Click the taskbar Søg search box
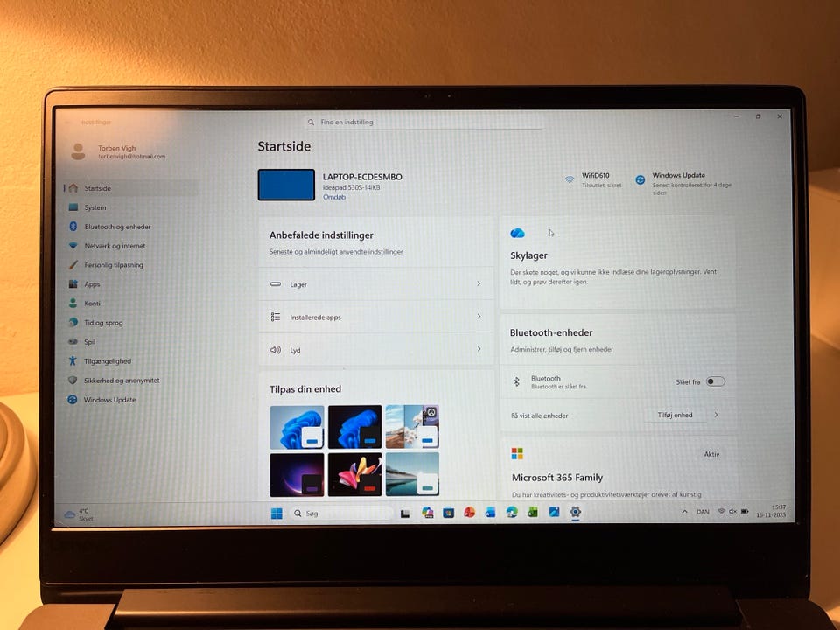Image resolution: width=840 pixels, height=630 pixels. click(x=340, y=514)
